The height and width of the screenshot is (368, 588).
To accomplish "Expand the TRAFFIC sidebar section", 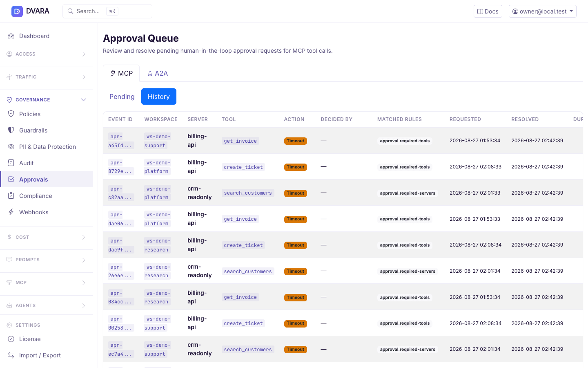I will click(47, 77).
